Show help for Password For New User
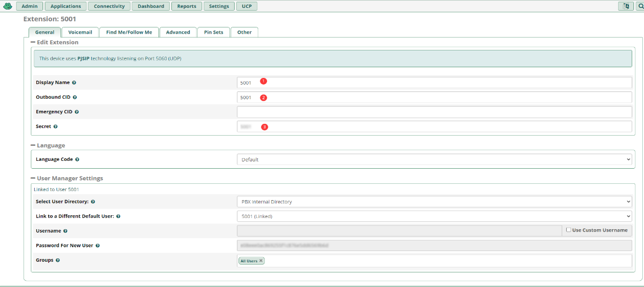 pyautogui.click(x=97, y=246)
